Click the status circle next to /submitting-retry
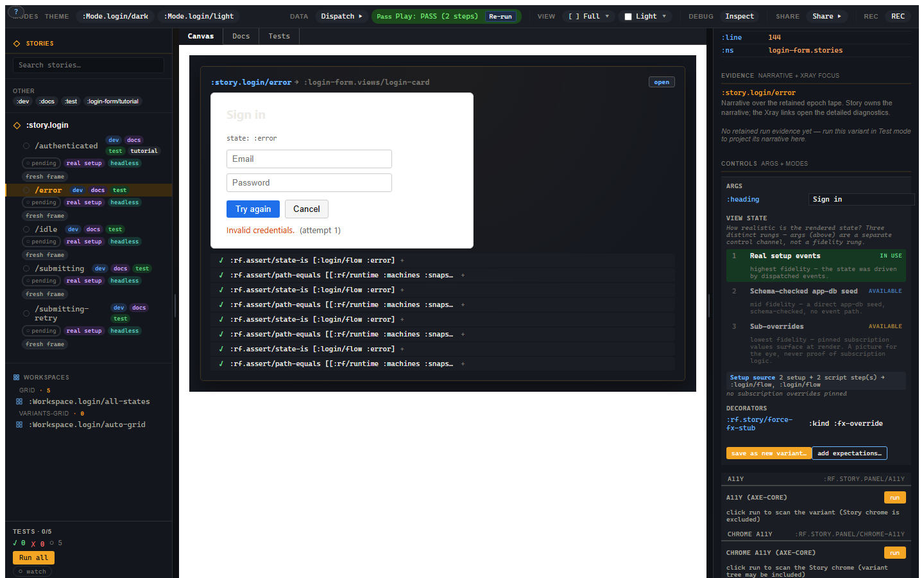924x578 pixels. (x=26, y=313)
